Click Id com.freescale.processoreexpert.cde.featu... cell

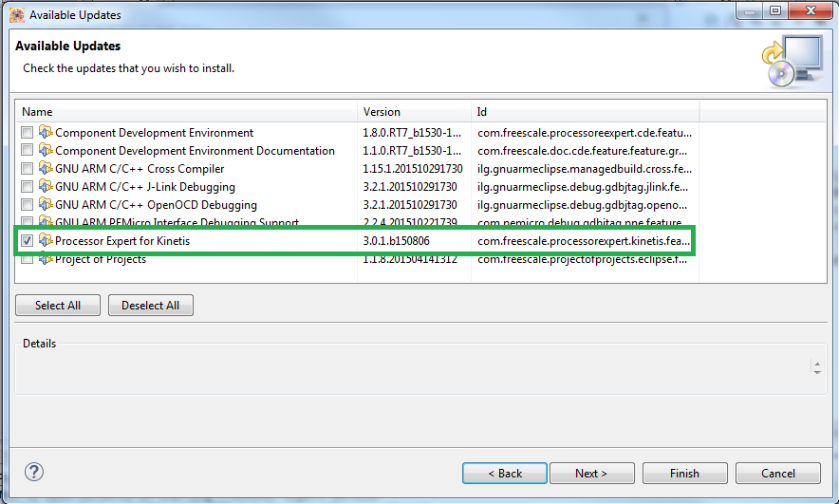(585, 133)
